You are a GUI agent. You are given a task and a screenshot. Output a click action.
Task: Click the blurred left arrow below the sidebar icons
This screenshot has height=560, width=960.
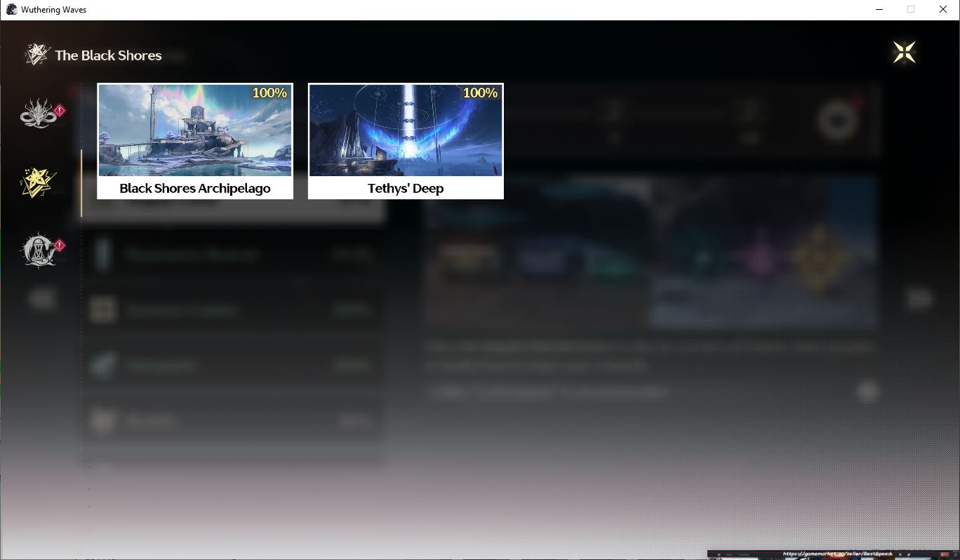point(42,299)
